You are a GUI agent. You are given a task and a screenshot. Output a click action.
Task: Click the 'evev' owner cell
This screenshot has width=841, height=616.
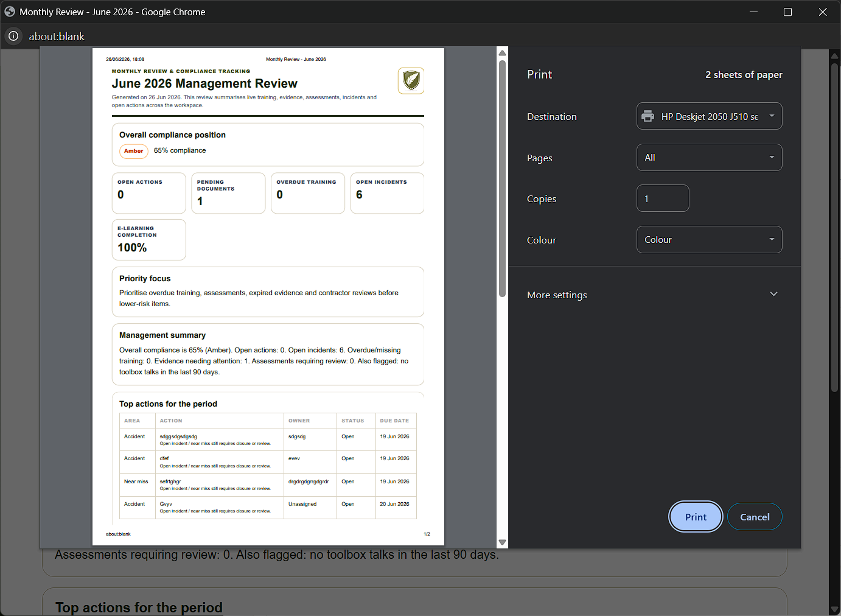[x=310, y=462]
